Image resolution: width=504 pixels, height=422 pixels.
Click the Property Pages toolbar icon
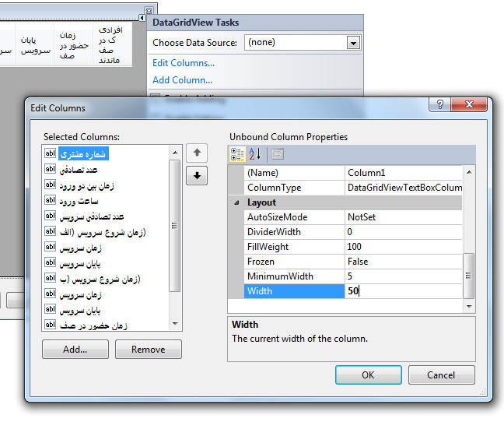tap(278, 154)
